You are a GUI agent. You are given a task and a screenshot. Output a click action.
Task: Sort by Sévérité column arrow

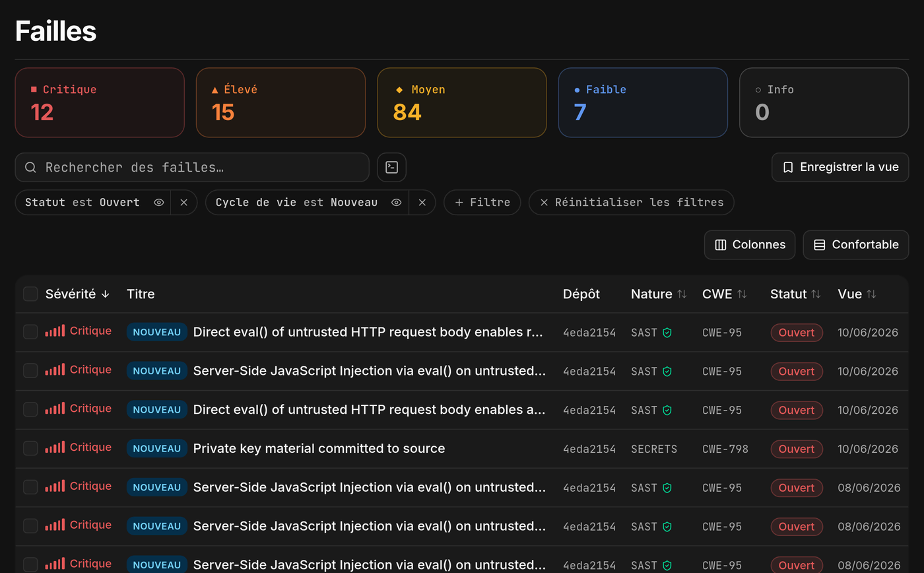[106, 294]
